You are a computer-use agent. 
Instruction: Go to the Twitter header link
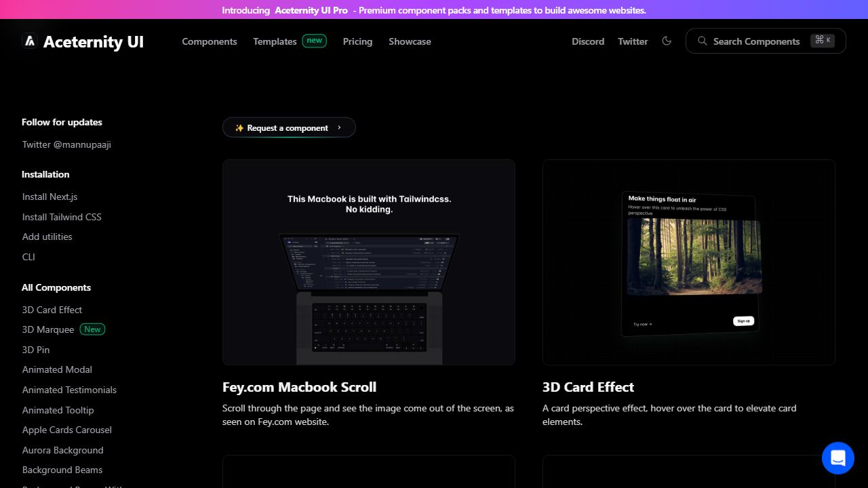click(x=633, y=41)
